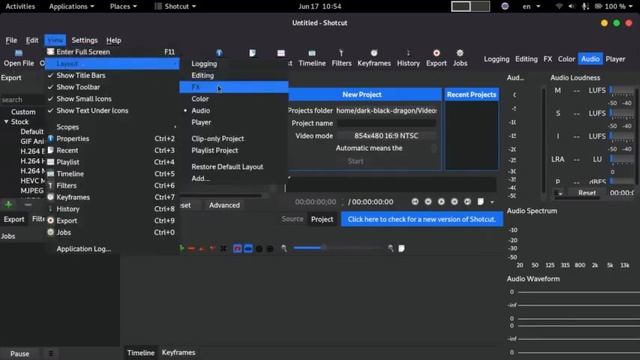The image size is (640, 360).
Task: Click the play button in the player
Action: coord(441,202)
